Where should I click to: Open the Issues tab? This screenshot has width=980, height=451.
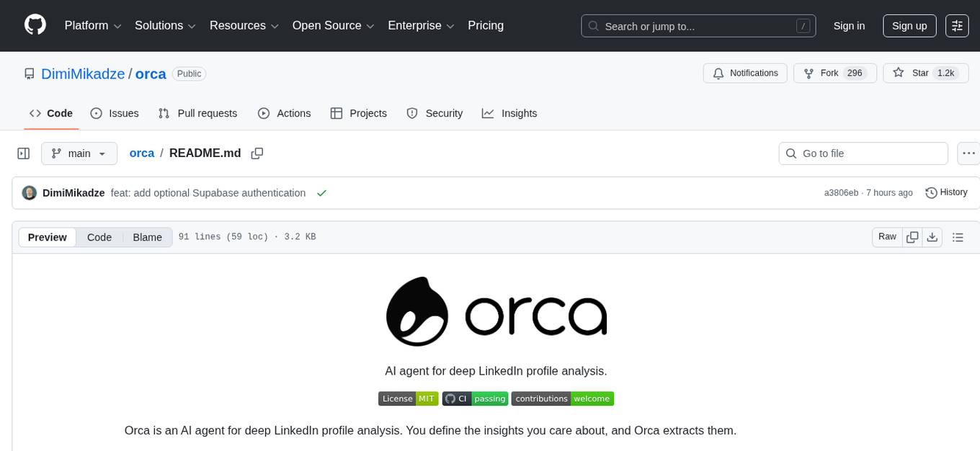(x=115, y=113)
